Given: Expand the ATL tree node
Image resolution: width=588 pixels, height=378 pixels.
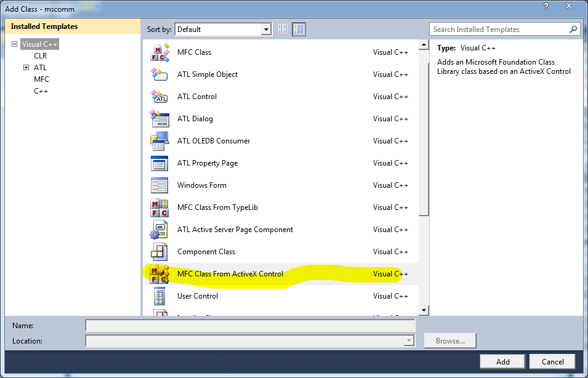Looking at the screenshot, I should pyautogui.click(x=26, y=68).
